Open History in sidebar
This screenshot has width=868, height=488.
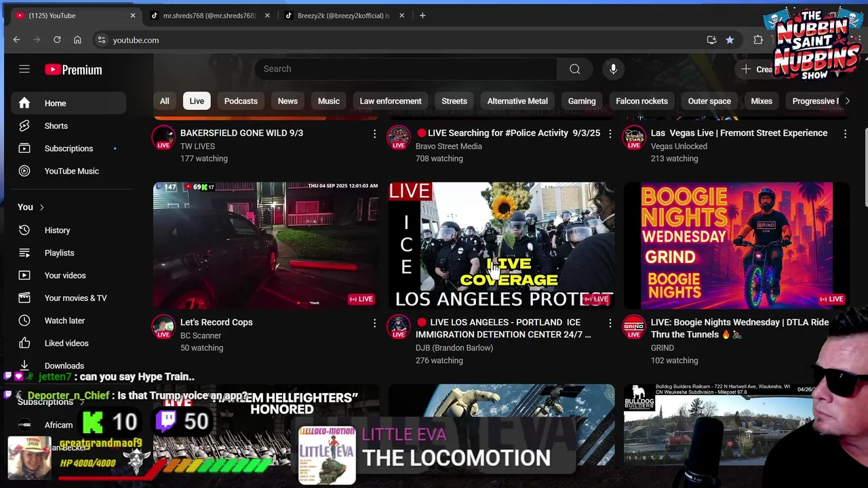click(68, 230)
